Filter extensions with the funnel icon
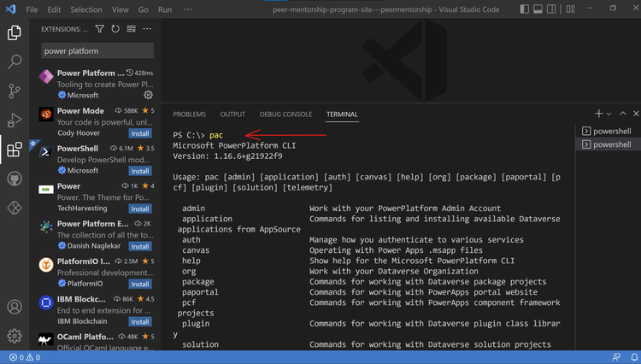The image size is (641, 364). [x=99, y=28]
